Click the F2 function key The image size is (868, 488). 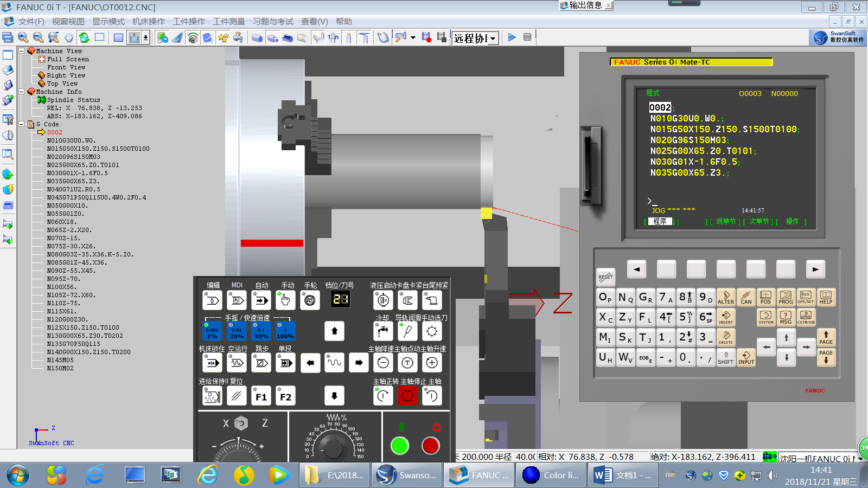coord(285,396)
